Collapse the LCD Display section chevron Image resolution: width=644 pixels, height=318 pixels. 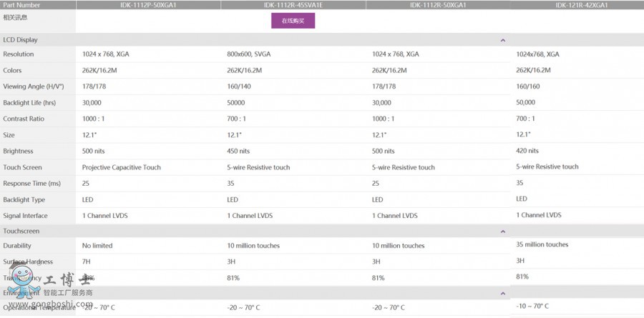click(503, 40)
